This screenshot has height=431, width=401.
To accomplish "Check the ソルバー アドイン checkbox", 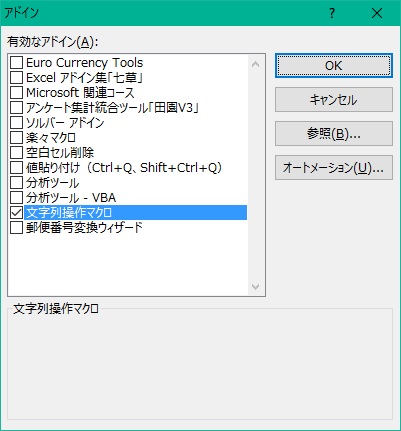I will (x=16, y=123).
